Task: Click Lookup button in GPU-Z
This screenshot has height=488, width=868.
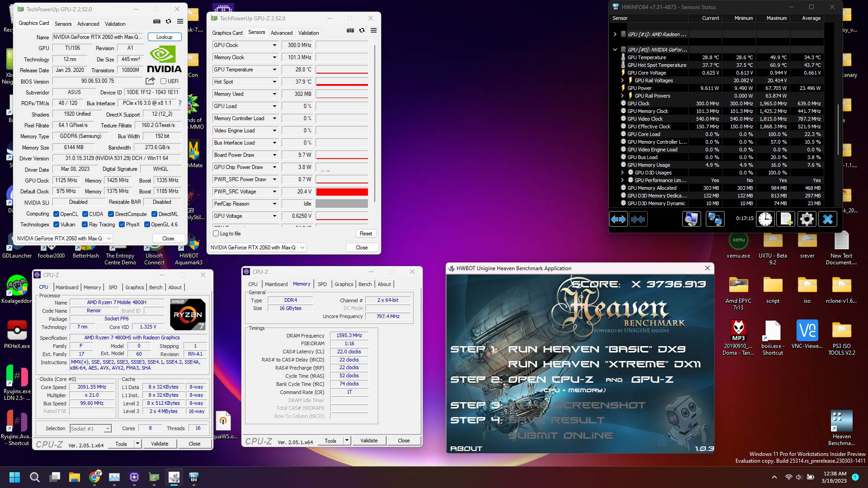Action: pyautogui.click(x=164, y=37)
